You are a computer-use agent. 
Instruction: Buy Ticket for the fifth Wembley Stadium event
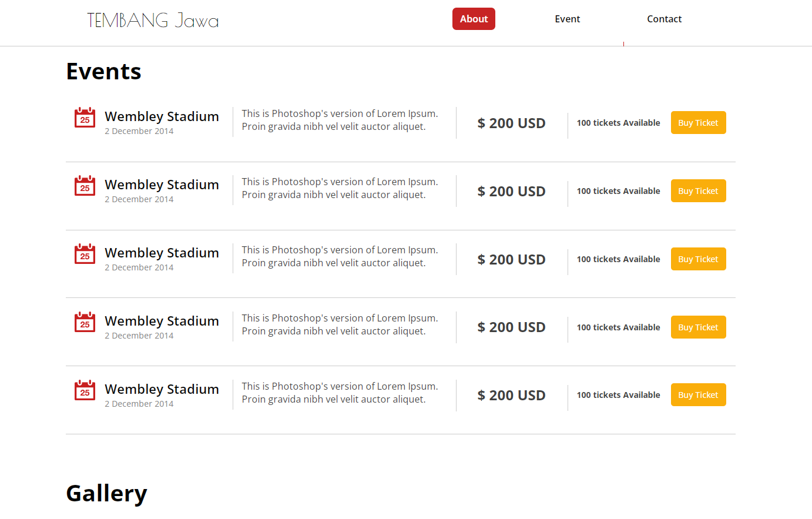pyautogui.click(x=698, y=395)
